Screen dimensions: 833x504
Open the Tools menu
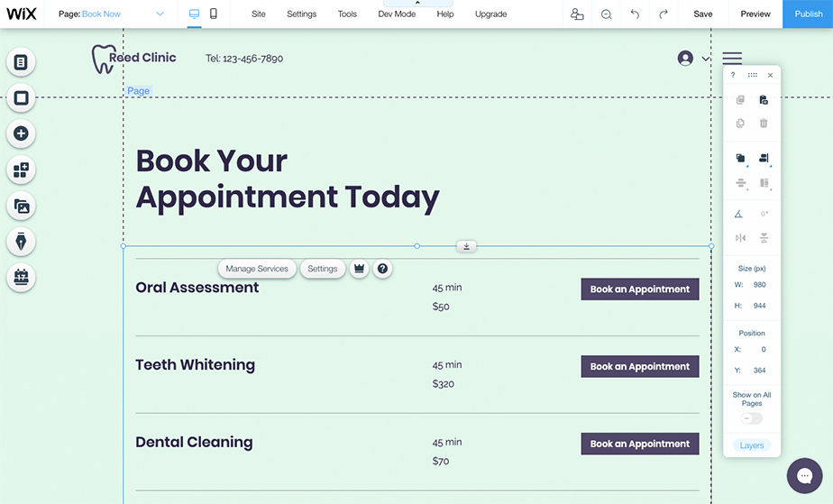347,14
